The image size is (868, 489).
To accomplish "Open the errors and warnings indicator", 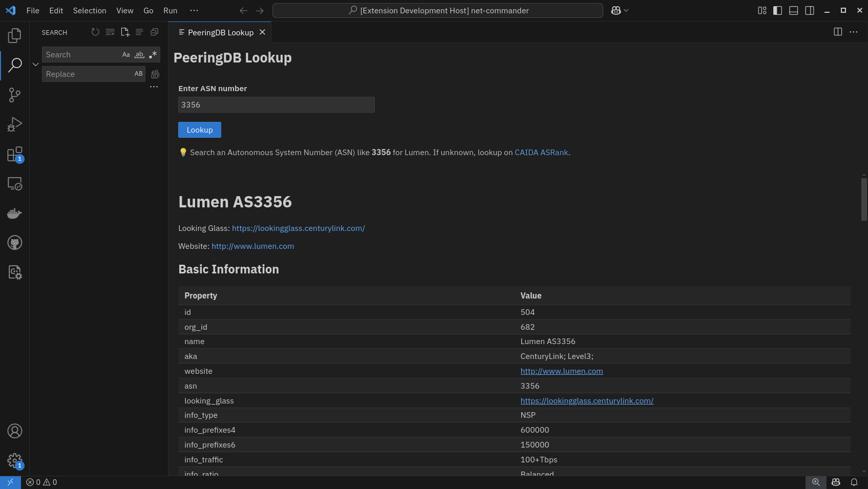I will 41,482.
